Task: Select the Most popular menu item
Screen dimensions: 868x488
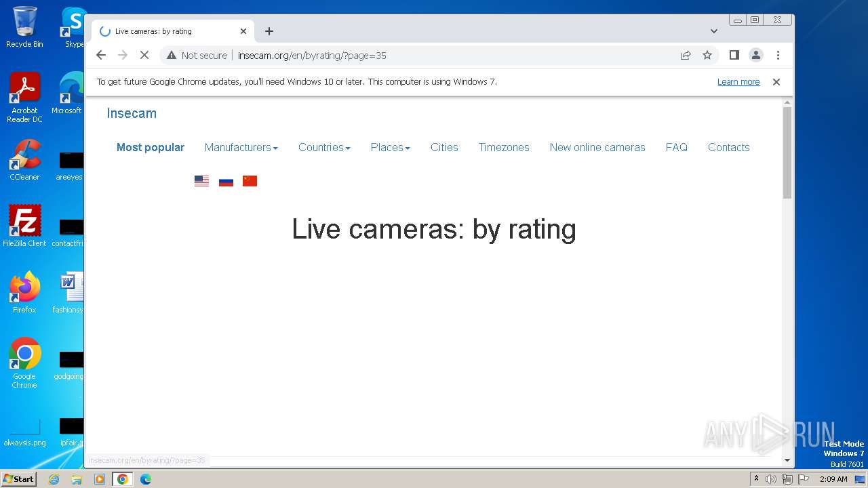Action: [x=151, y=147]
